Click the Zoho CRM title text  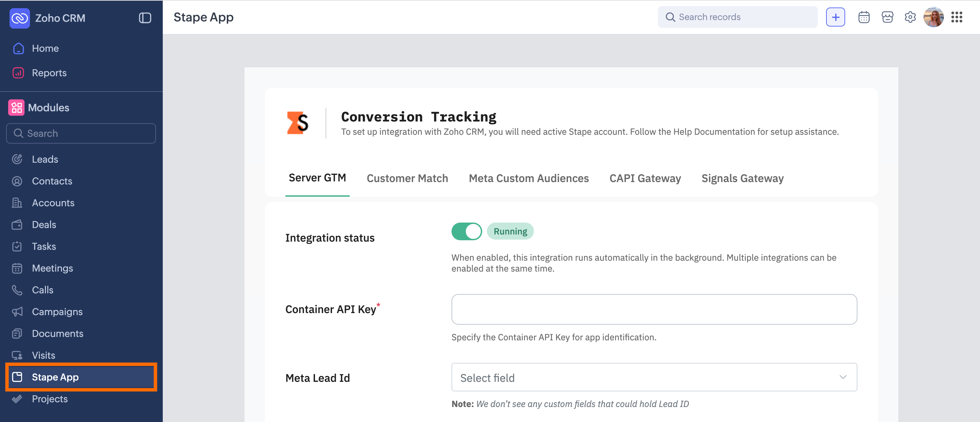(x=60, y=18)
